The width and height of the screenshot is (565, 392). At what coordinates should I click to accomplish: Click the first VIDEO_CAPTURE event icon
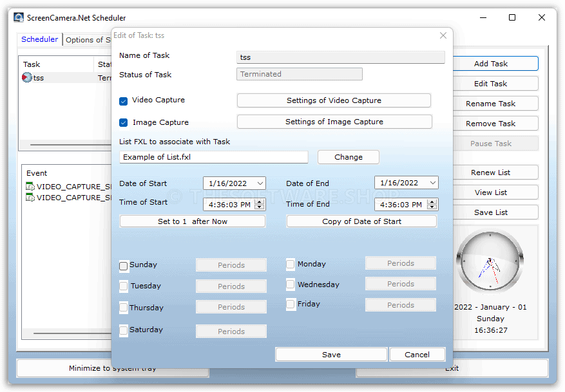(x=30, y=187)
